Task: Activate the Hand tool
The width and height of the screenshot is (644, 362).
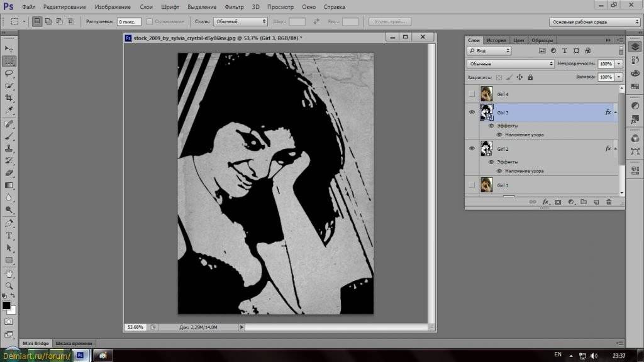Action: [9, 273]
